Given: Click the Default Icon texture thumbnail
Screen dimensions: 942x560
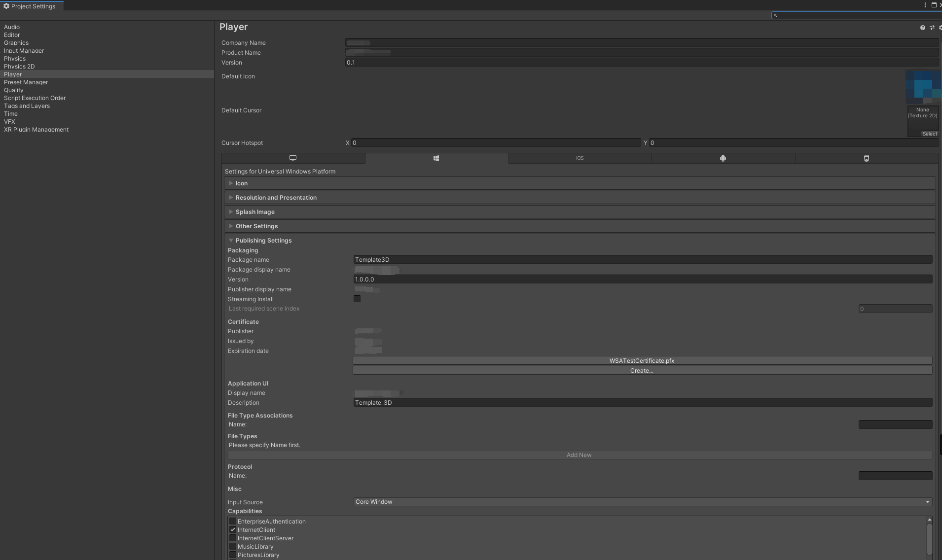Looking at the screenshot, I should point(923,87).
